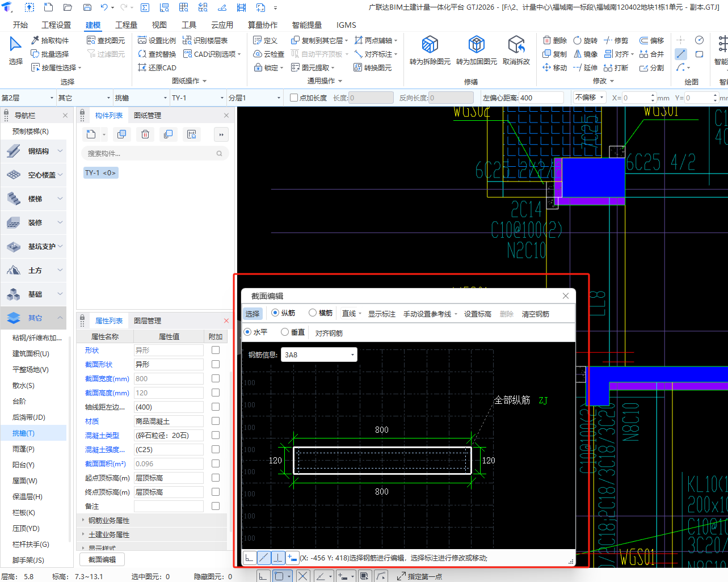Open the 不偏移 offset dropdown
This screenshot has height=582, width=728.
590,98
